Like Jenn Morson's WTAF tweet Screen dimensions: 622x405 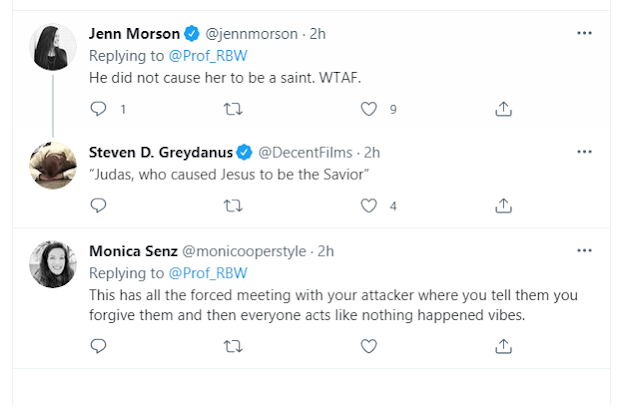coord(369,109)
